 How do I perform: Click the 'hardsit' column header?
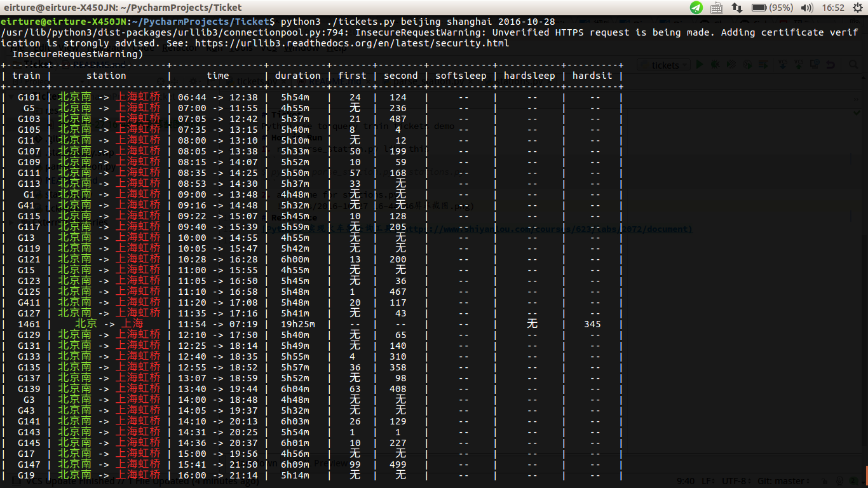pos(592,76)
